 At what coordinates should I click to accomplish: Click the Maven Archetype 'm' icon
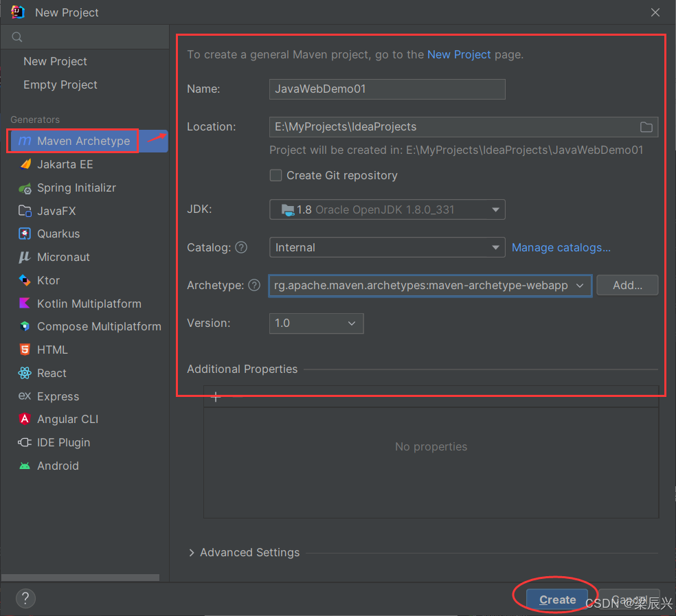tap(25, 141)
